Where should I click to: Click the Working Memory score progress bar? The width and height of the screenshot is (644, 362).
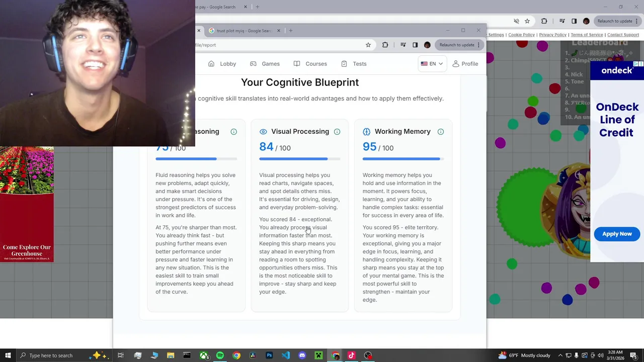pyautogui.click(x=403, y=159)
